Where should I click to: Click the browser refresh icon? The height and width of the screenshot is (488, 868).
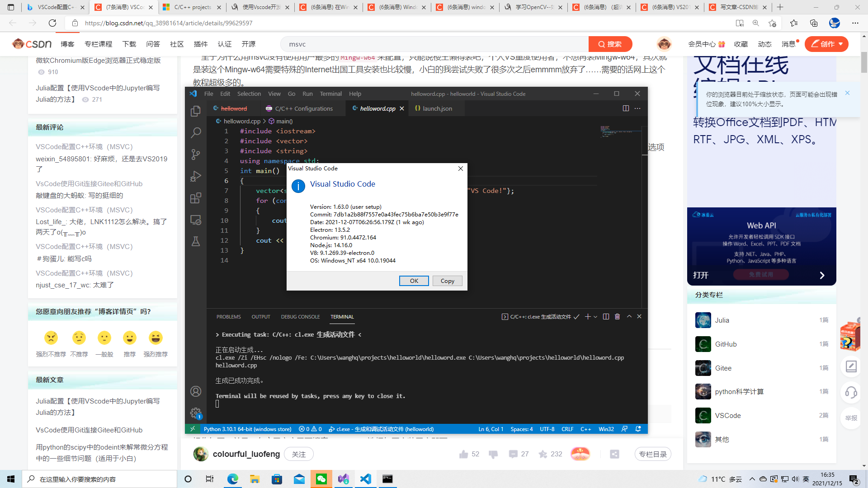click(52, 23)
